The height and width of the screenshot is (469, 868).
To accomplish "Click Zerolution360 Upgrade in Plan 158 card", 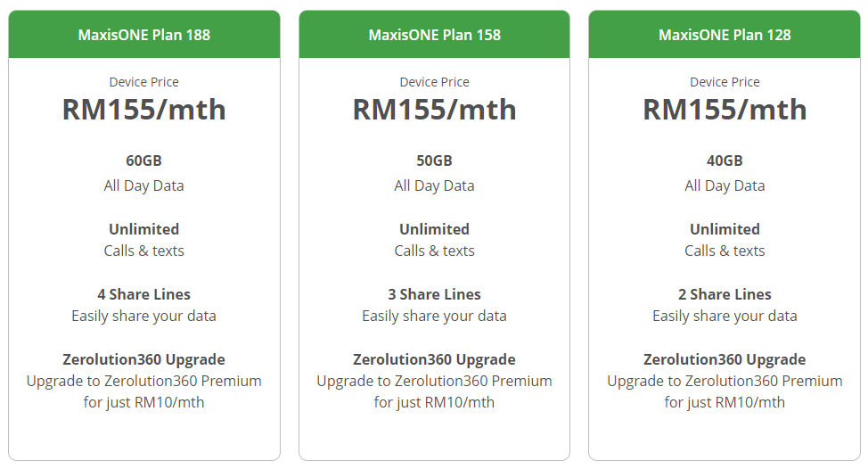I will coord(435,359).
